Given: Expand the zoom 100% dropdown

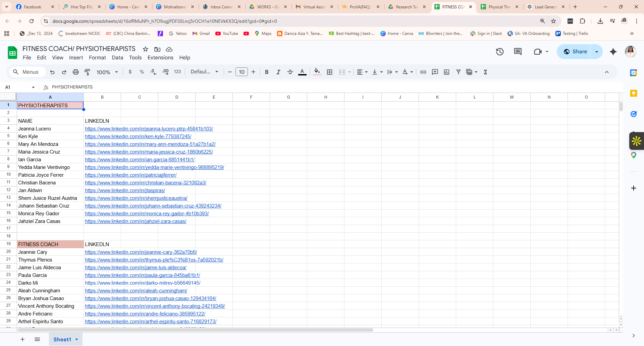Looking at the screenshot, I should coord(107,72).
